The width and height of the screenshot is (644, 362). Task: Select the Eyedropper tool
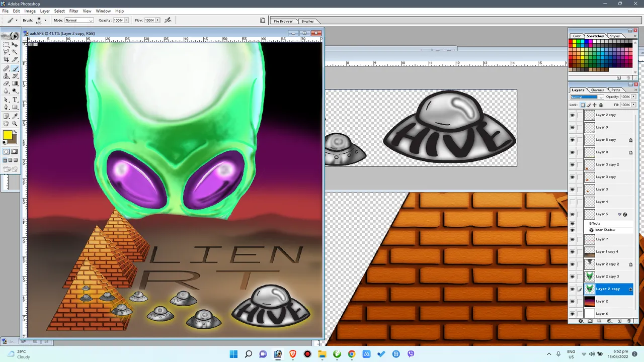click(x=15, y=116)
